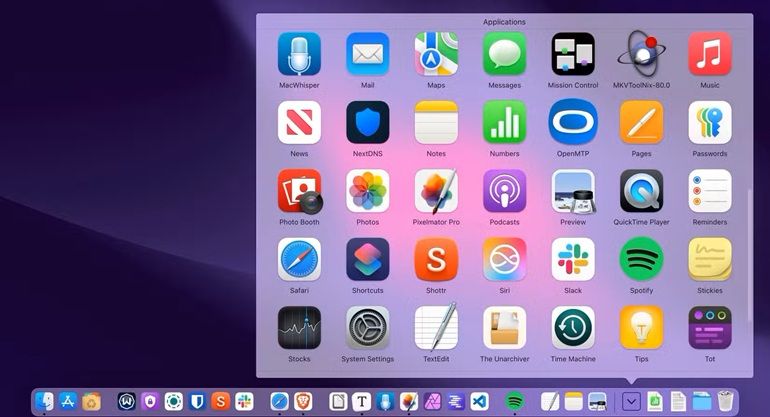Open Preview in the Applications stack
The height and width of the screenshot is (417, 770).
pyautogui.click(x=573, y=191)
